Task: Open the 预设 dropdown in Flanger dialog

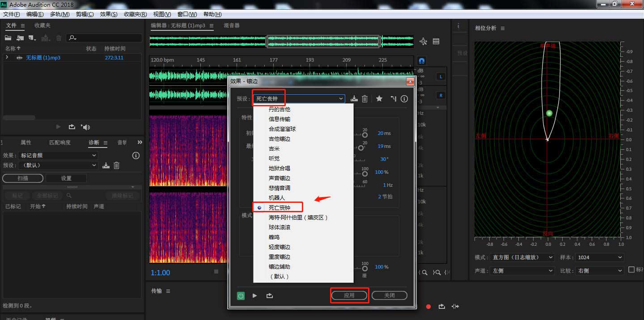Action: click(341, 98)
